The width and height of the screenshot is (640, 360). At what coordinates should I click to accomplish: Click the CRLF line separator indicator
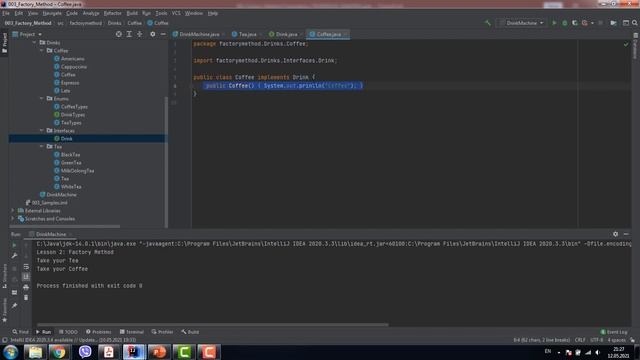[580, 340]
